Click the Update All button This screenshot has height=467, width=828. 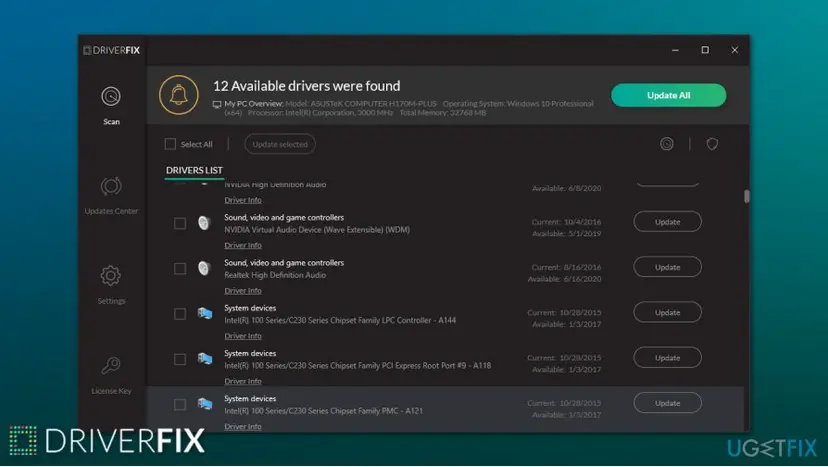tap(669, 95)
